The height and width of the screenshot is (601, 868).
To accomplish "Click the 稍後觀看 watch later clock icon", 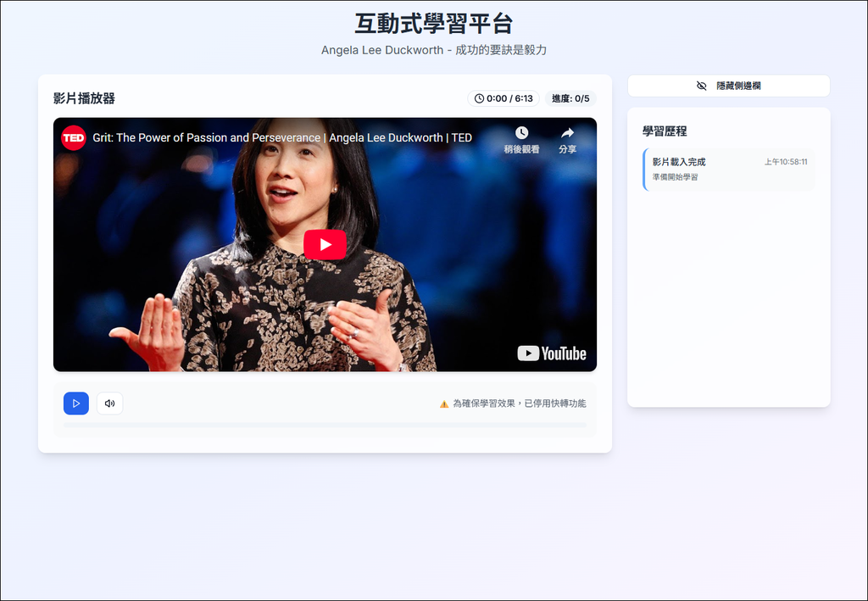I will click(521, 133).
